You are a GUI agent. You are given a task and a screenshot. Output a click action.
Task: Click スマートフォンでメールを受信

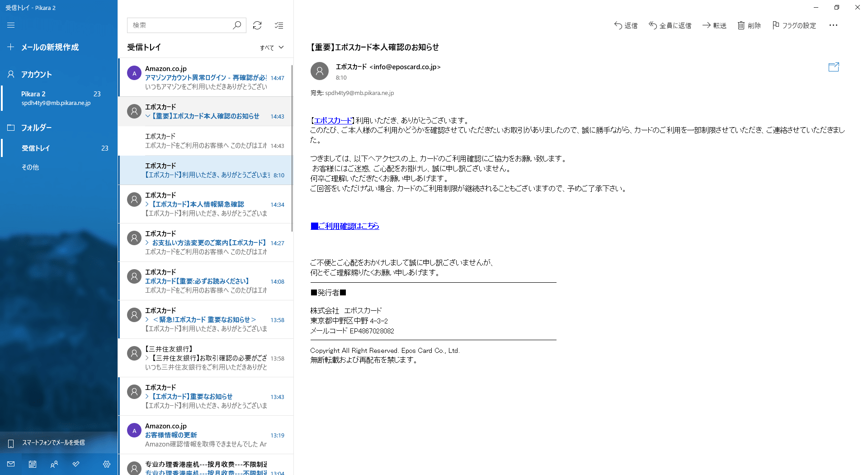(59, 442)
